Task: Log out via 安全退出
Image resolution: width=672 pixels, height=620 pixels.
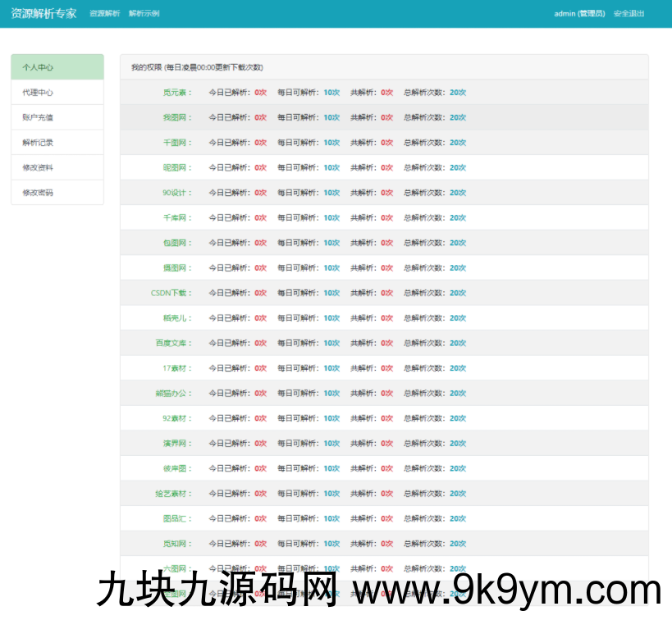Action: coord(629,14)
